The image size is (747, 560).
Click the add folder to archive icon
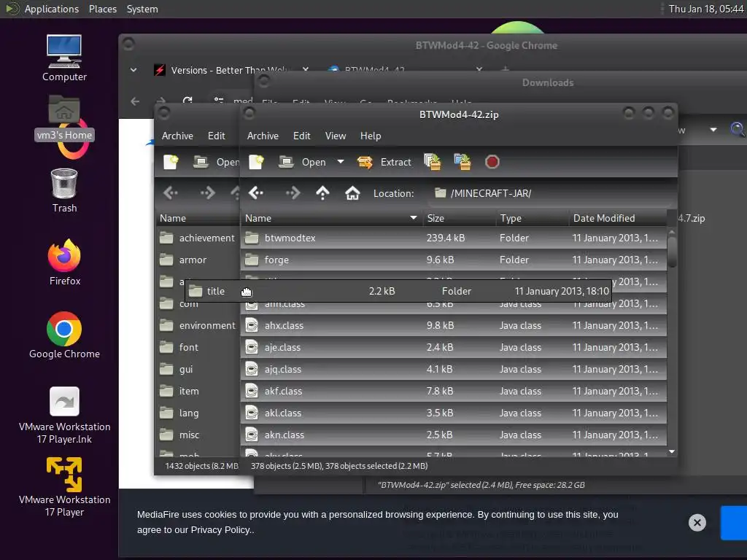click(462, 162)
